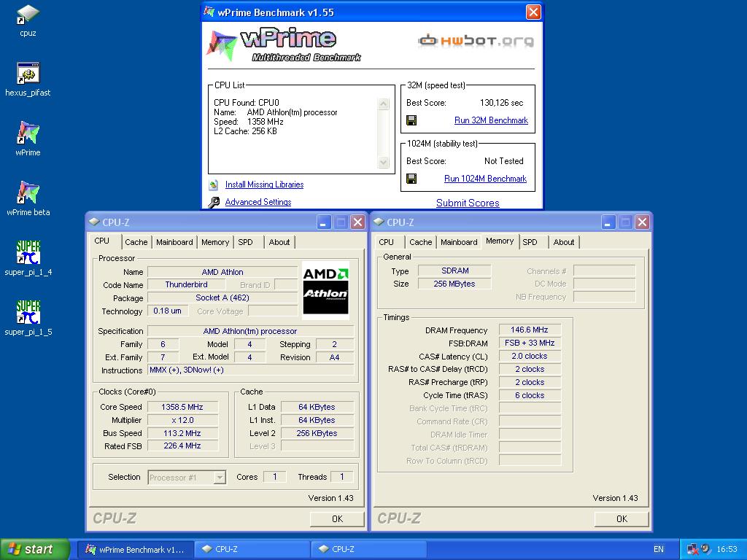Minimize the right CPU-Z Memory window
This screenshot has width=747, height=560.
point(608,222)
